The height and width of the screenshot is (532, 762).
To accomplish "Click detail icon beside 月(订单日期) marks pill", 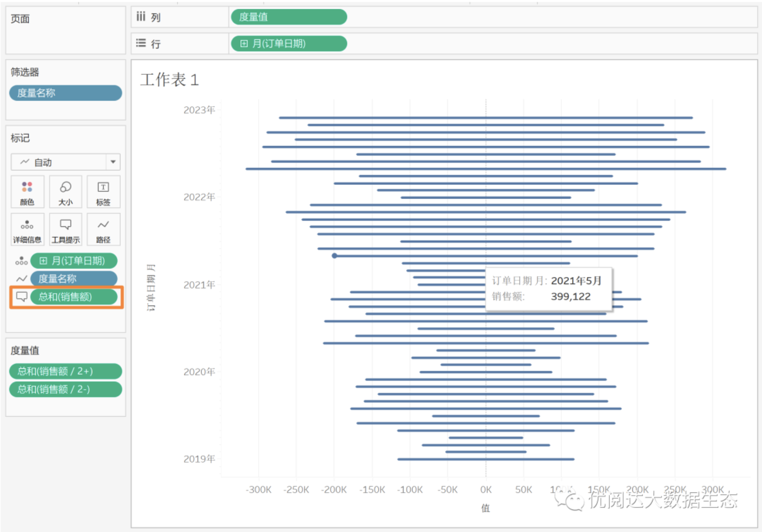I will click(x=21, y=261).
